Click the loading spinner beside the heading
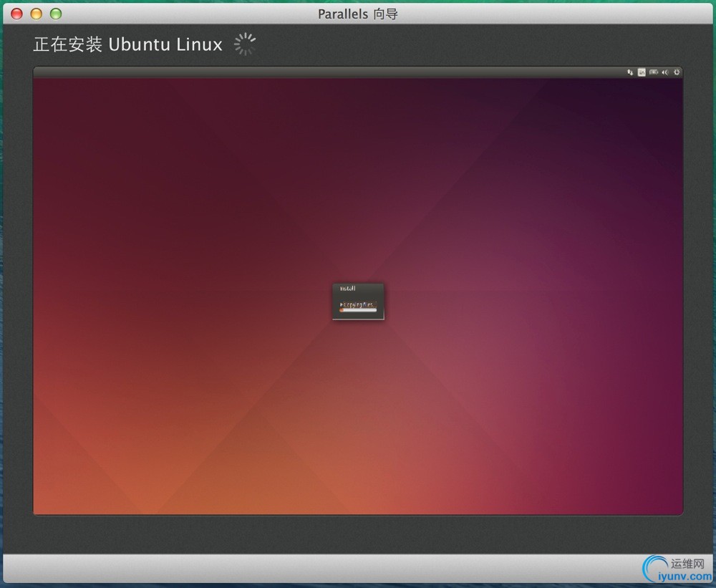Screen dimensions: 716x588 pos(245,44)
